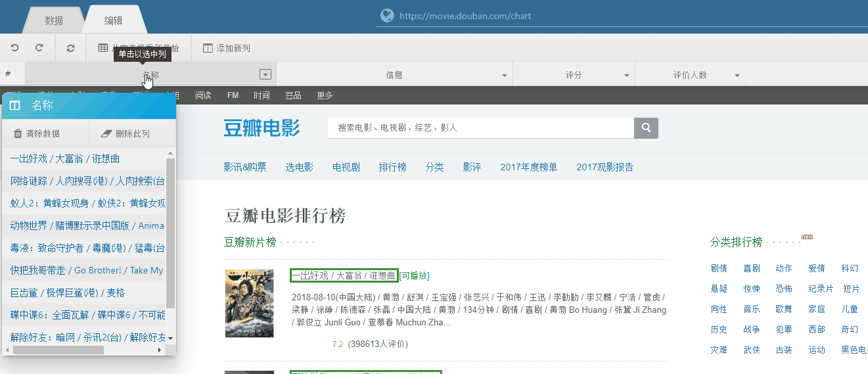
Task: Click the 豆瓣电影 logo
Action: tap(262, 129)
